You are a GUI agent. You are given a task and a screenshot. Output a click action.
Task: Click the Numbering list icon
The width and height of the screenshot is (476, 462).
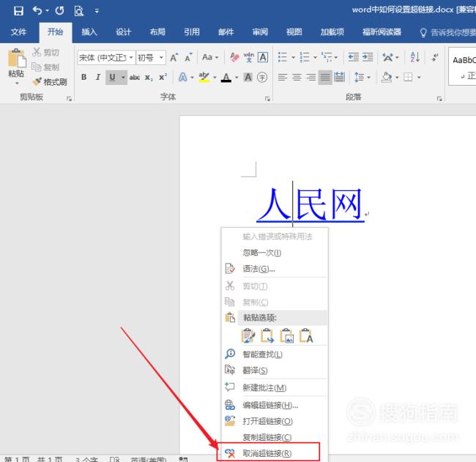305,57
